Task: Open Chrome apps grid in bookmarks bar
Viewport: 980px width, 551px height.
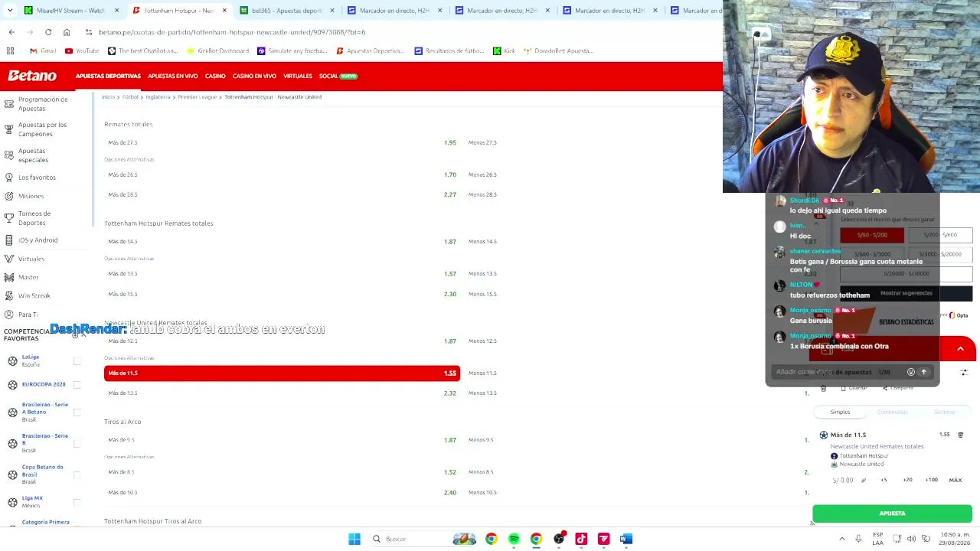Action: 10,51
